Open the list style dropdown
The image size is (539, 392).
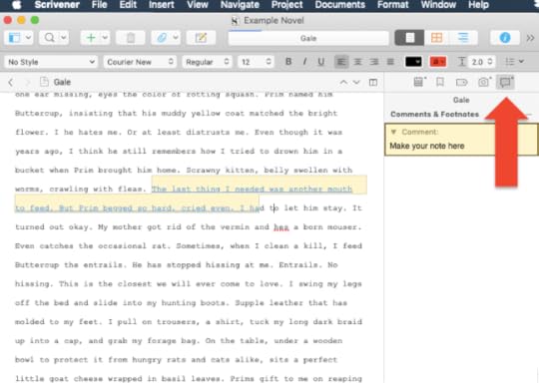coord(514,62)
